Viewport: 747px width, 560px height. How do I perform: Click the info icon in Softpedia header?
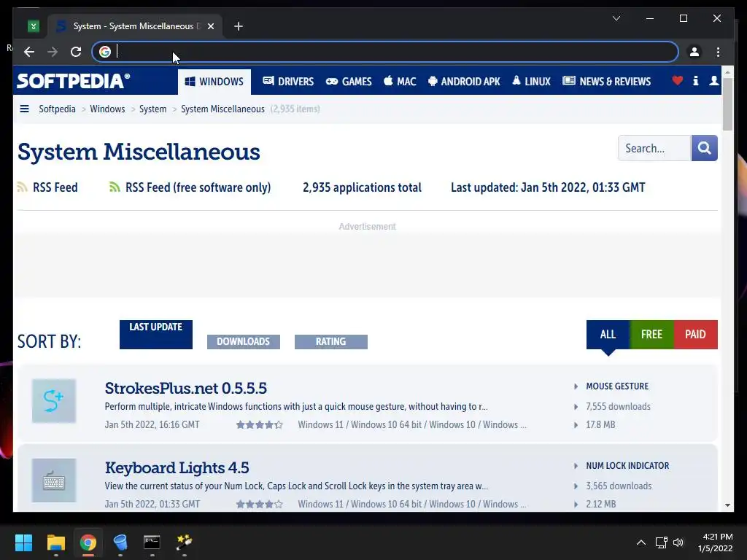coord(695,81)
